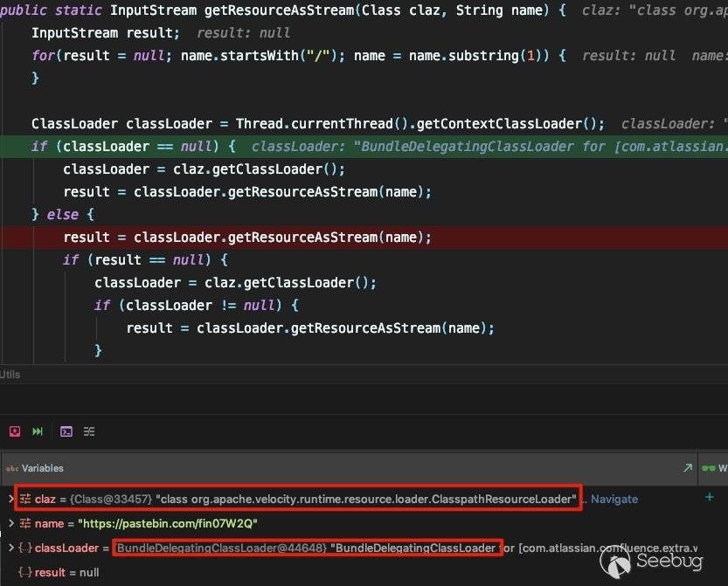
Task: Click first 'classLoader = claz.getClassLoader();' line
Action: pyautogui.click(x=205, y=169)
